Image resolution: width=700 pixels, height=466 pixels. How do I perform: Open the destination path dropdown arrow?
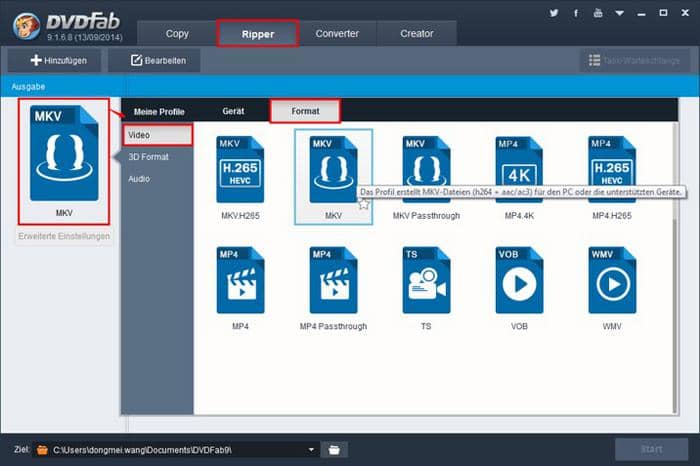click(x=311, y=449)
